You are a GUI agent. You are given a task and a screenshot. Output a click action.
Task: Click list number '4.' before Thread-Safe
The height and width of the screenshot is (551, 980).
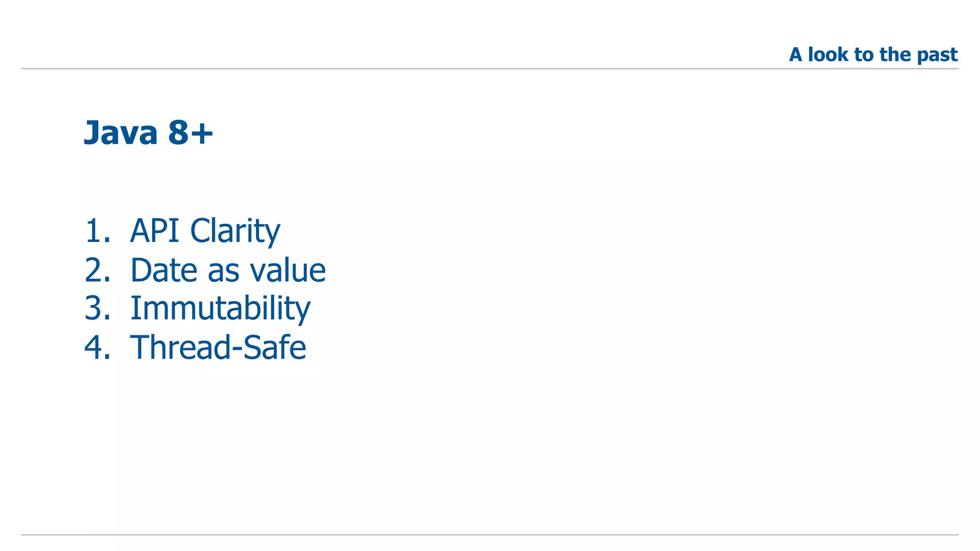(97, 347)
